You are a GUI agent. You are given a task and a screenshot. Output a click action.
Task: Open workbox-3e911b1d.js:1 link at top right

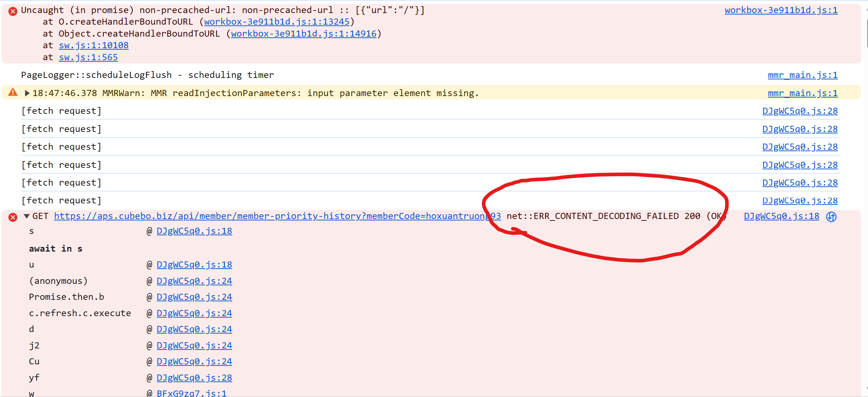(781, 10)
